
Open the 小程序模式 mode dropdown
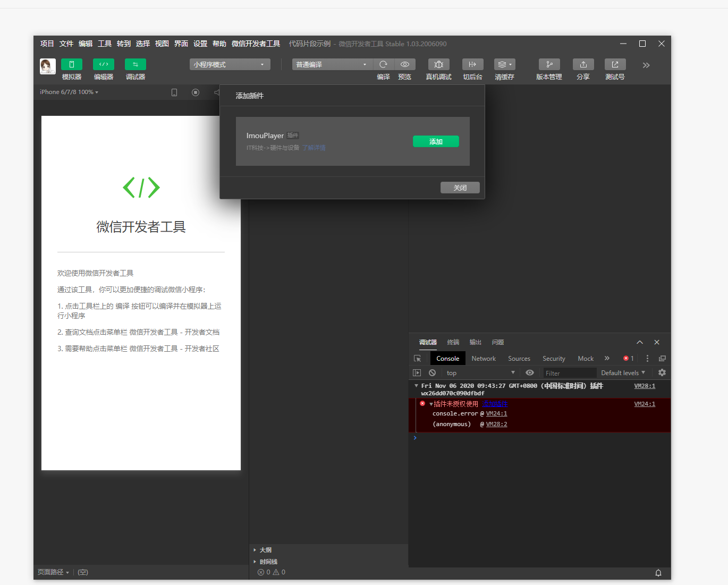[x=230, y=64]
